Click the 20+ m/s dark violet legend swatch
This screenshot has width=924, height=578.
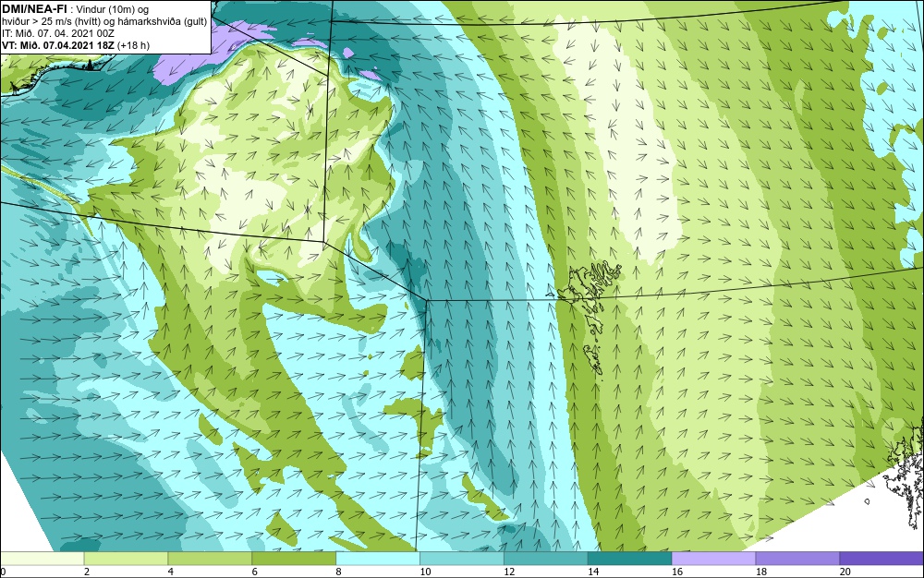click(x=881, y=559)
